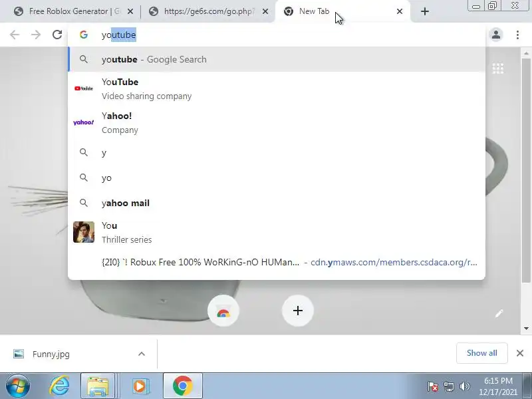Click the volume speaker tray icon
Screen dimensions: 532x399
coord(464,386)
